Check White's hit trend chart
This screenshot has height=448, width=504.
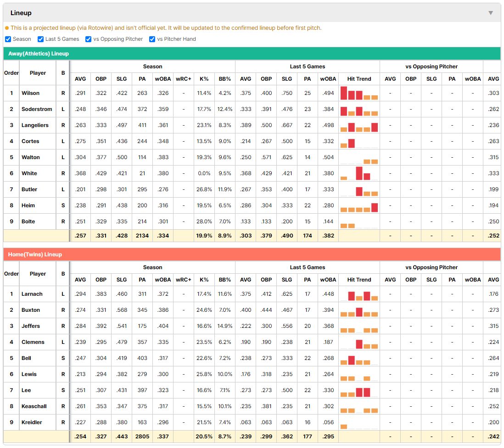click(x=359, y=173)
